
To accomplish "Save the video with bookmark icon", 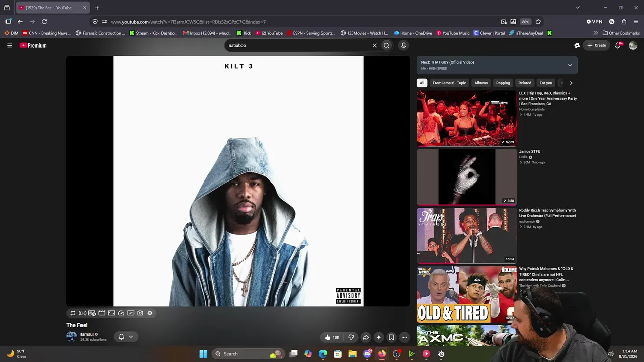I will [391, 337].
